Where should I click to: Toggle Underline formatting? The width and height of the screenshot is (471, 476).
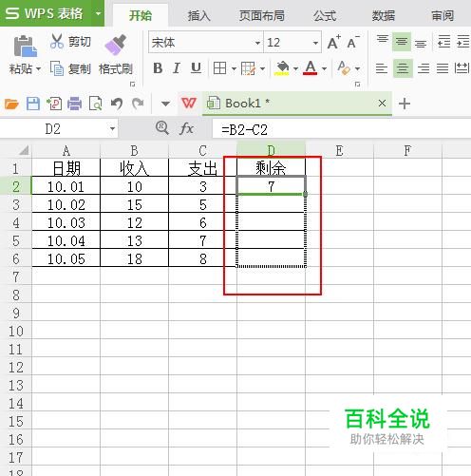pos(196,67)
